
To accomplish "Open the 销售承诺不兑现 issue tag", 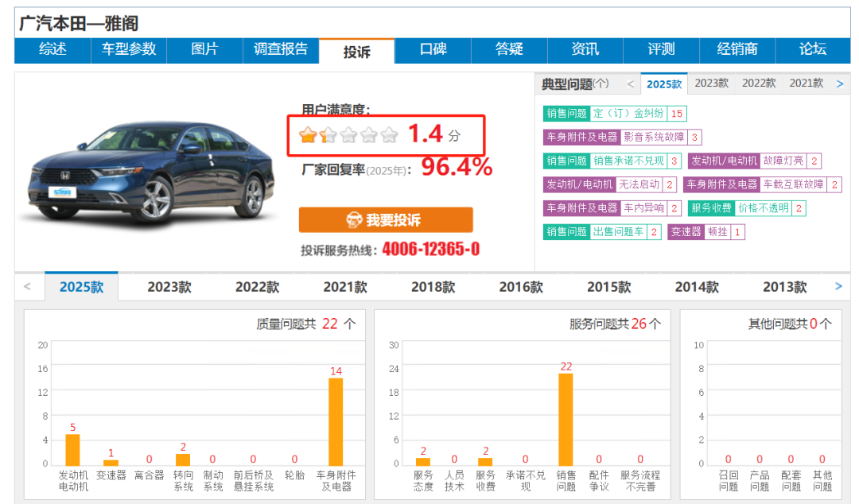I will [612, 161].
